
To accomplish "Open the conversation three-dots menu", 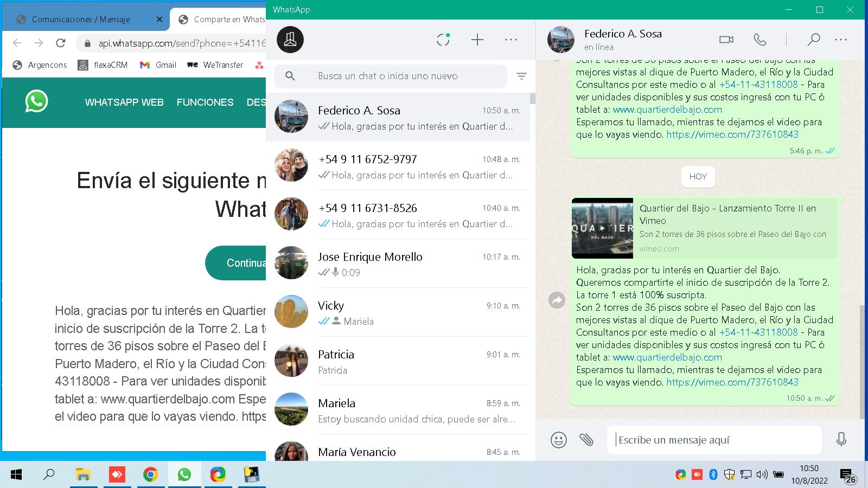I will [x=841, y=40].
